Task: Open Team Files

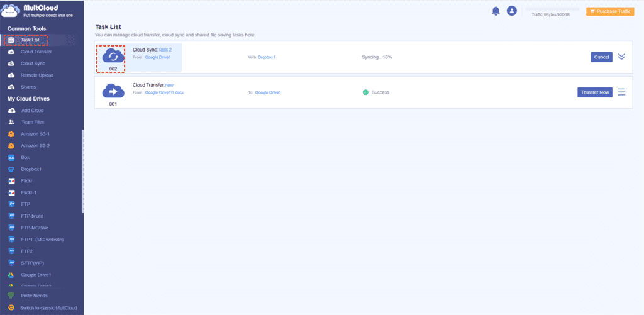Action: (33, 122)
